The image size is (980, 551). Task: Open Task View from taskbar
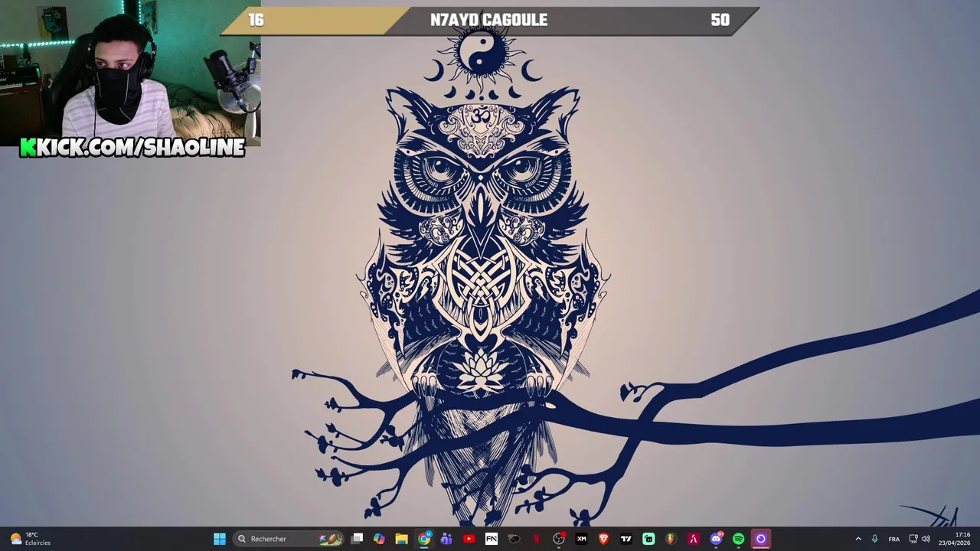point(357,539)
